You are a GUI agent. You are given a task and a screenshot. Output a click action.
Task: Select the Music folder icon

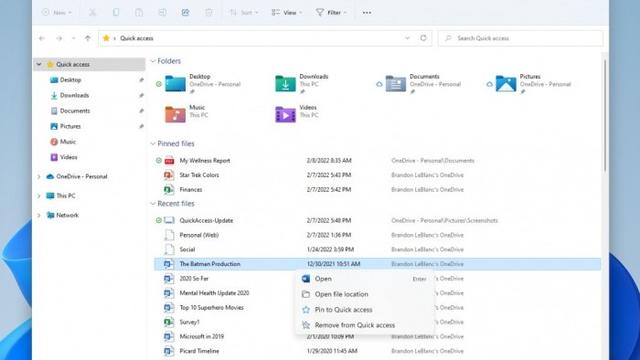[x=175, y=114]
